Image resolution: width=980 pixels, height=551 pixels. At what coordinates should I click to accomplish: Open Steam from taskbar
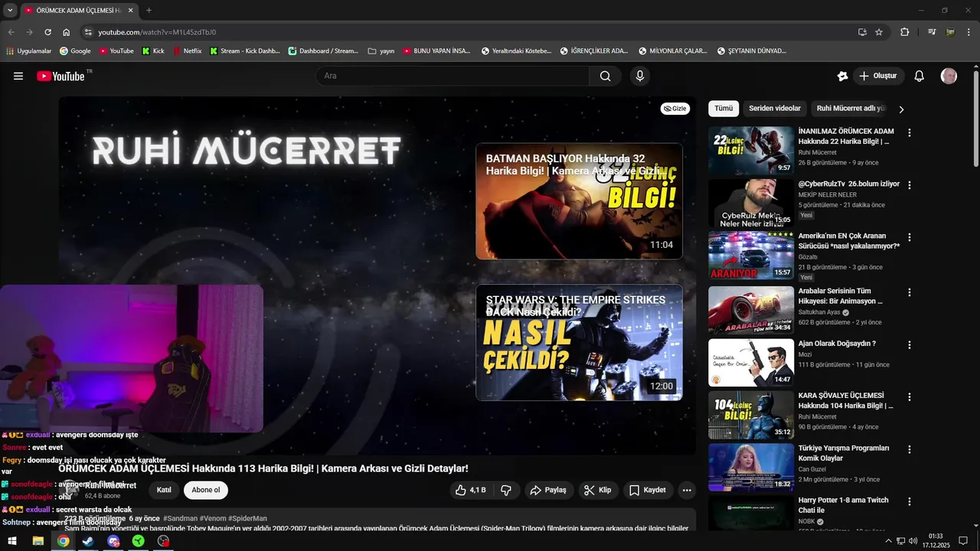tap(88, 541)
